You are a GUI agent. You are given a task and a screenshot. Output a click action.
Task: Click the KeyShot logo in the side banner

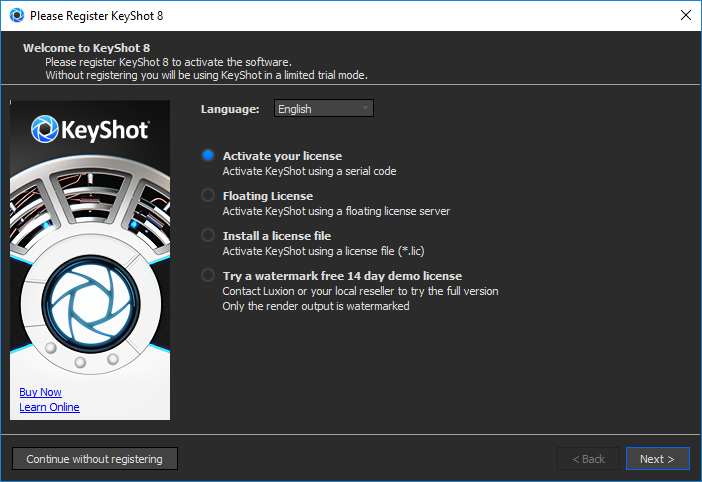pyautogui.click(x=90, y=130)
